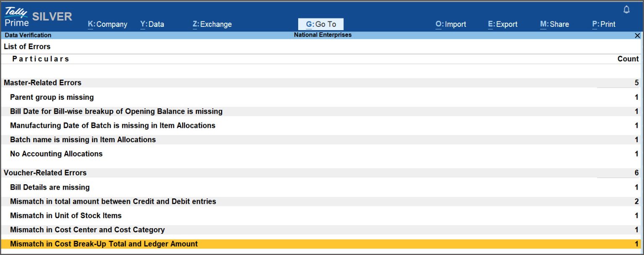This screenshot has width=644, height=255.
Task: Open the notification bell icon
Action: click(626, 8)
